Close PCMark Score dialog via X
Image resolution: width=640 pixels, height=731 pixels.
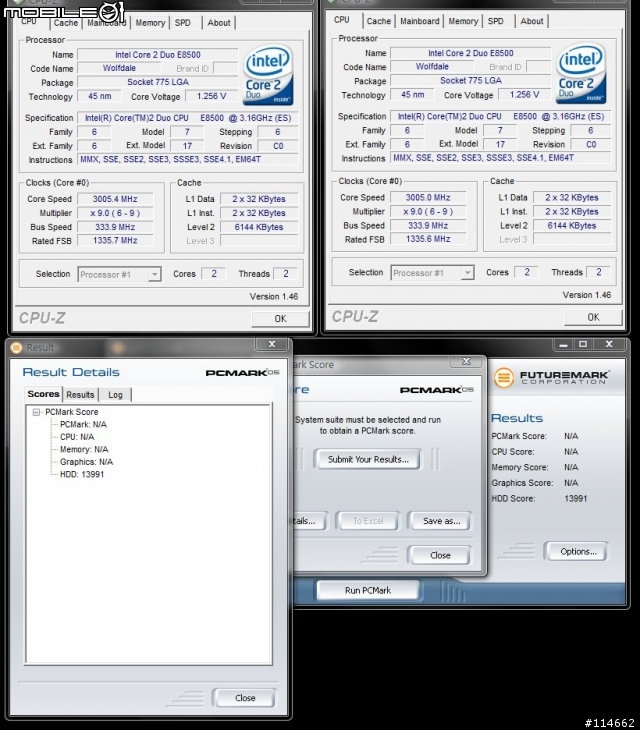pyautogui.click(x=466, y=361)
